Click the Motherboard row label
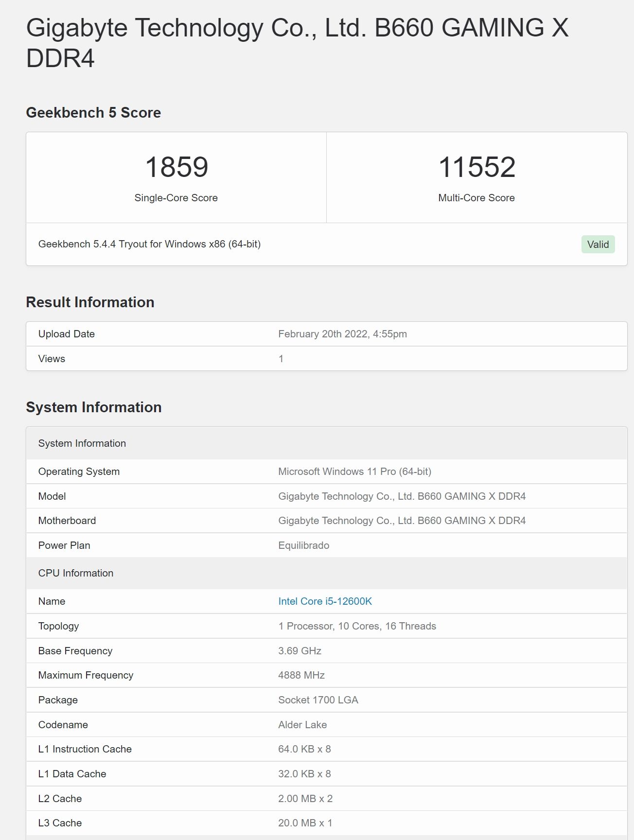The image size is (634, 840). click(67, 521)
